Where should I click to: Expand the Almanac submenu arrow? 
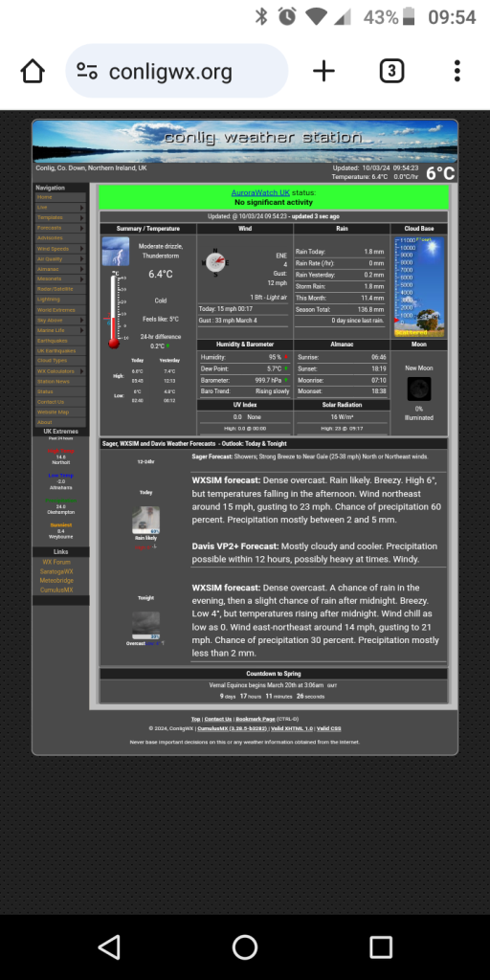point(81,269)
